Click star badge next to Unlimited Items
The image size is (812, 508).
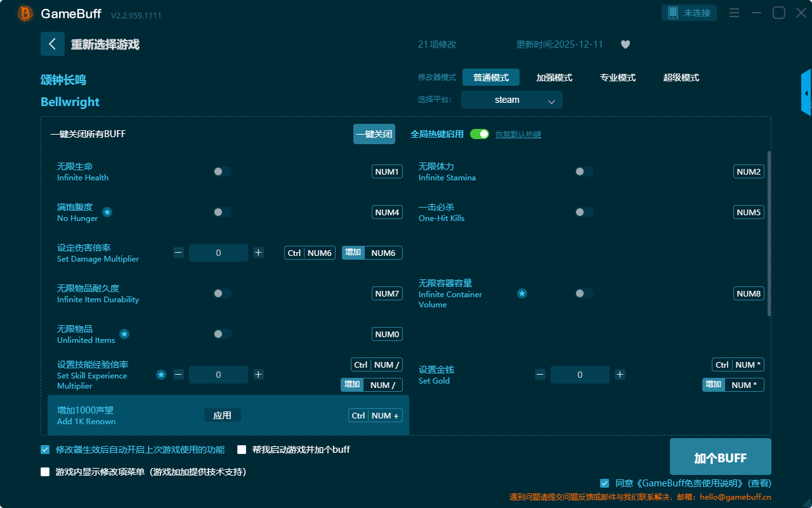click(124, 334)
